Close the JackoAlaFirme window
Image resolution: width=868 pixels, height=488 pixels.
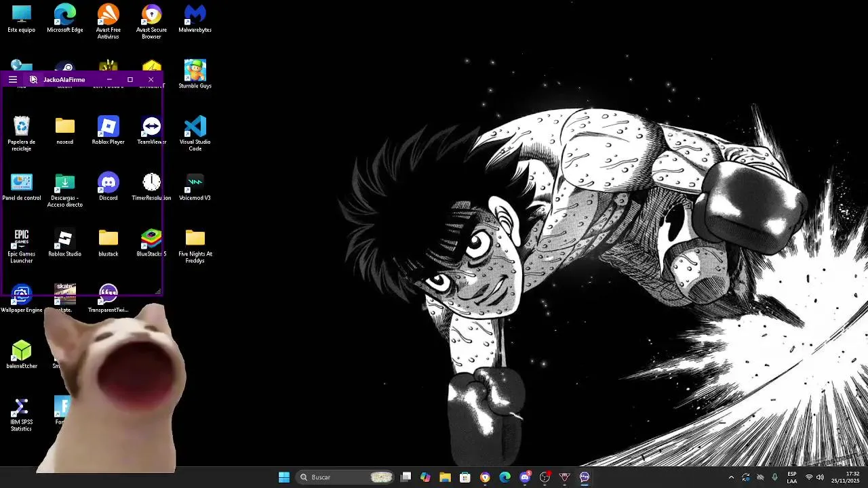[151, 79]
